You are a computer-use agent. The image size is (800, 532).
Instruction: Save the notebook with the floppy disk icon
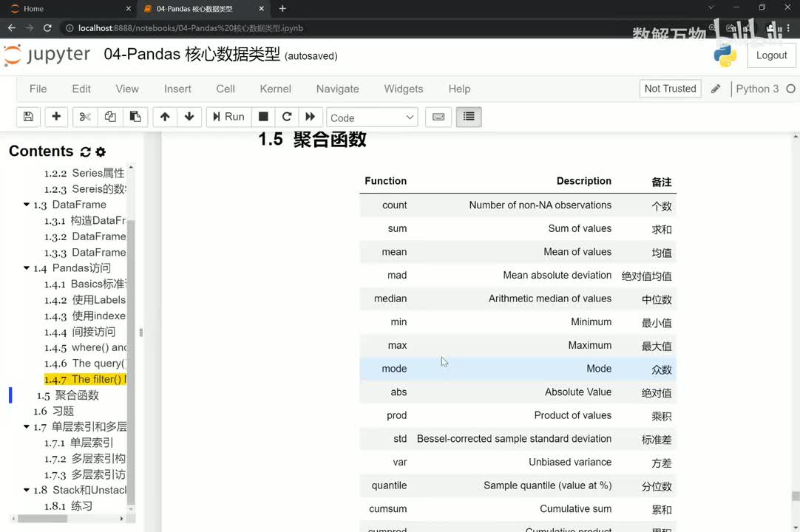(29, 117)
